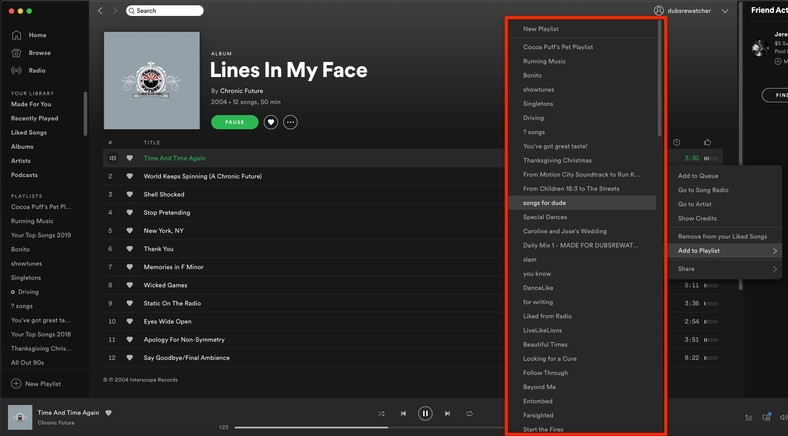Enable shuffle playback
788x436 pixels.
click(x=381, y=413)
